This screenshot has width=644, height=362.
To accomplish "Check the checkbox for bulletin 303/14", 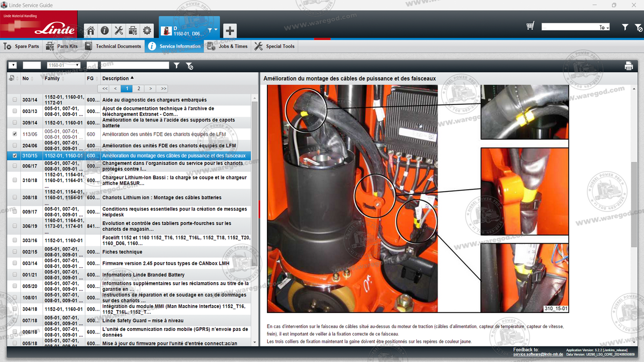I will [14, 100].
